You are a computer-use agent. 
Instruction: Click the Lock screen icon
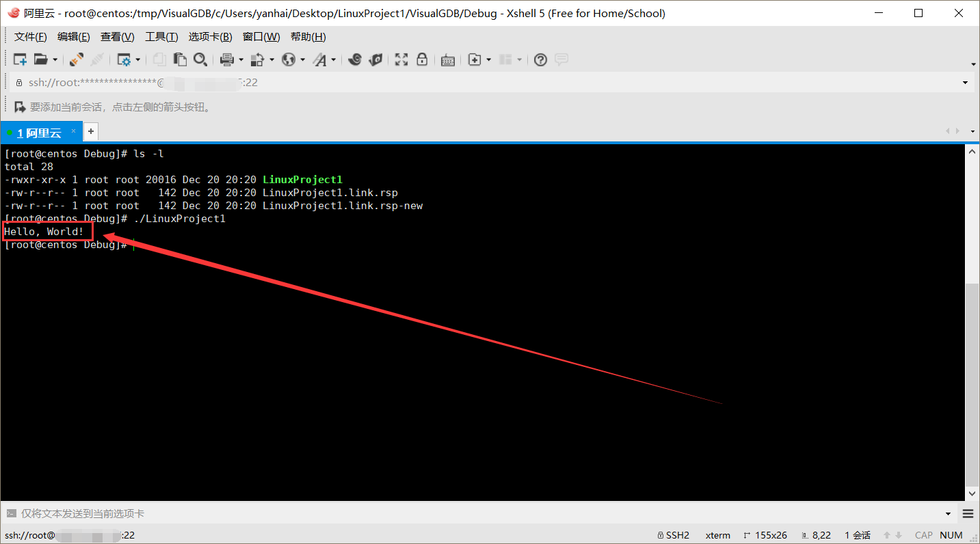[x=422, y=59]
